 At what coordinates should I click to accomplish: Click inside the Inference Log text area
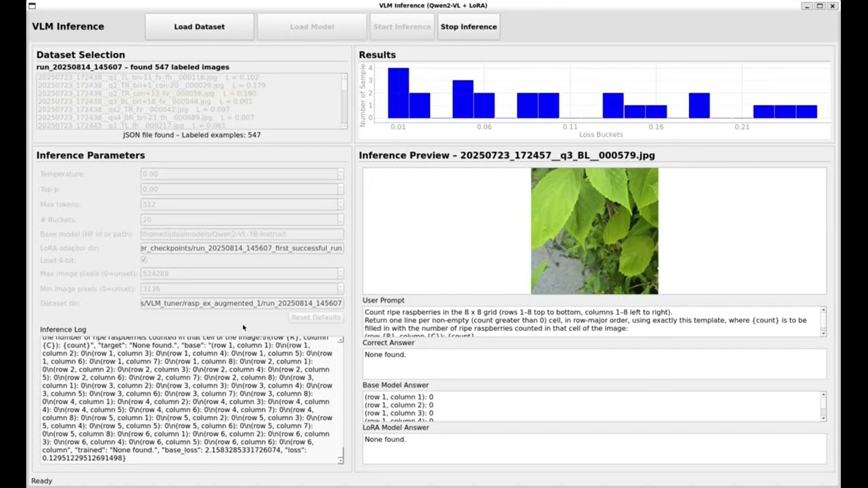188,400
